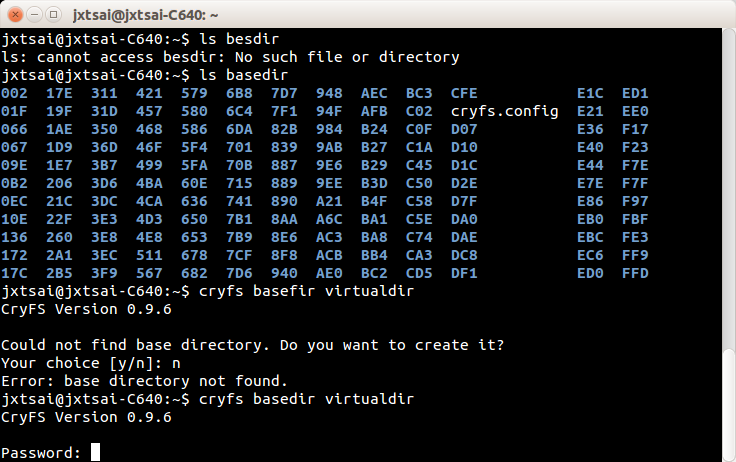The image size is (736, 462).
Task: Click the 'cannot access besdir' error line
Action: (x=230, y=57)
